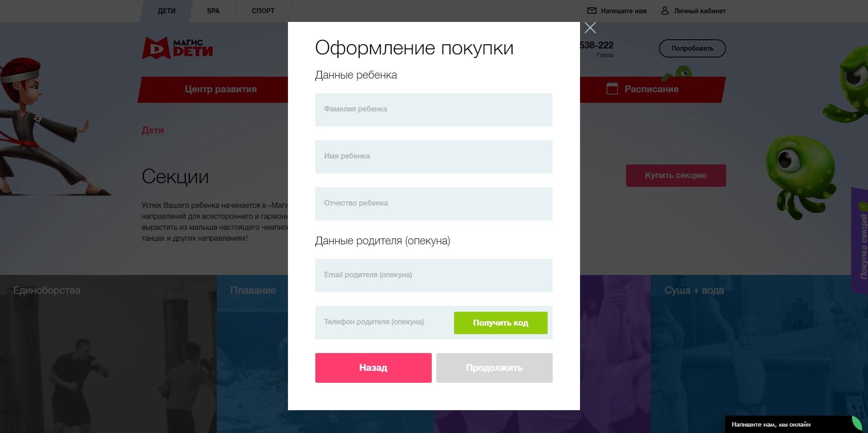Close the purchase dialog with the X icon
This screenshot has width=868, height=433.
click(590, 28)
